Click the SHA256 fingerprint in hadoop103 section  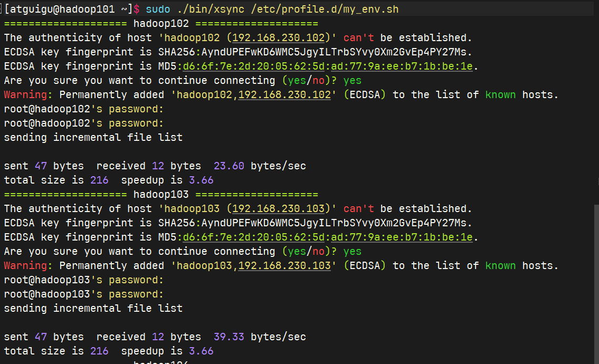coord(315,223)
